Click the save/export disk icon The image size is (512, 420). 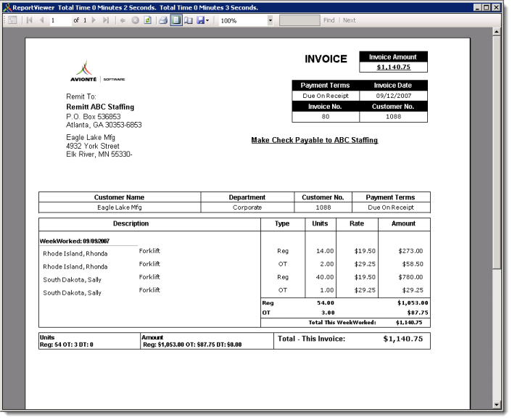tap(200, 20)
